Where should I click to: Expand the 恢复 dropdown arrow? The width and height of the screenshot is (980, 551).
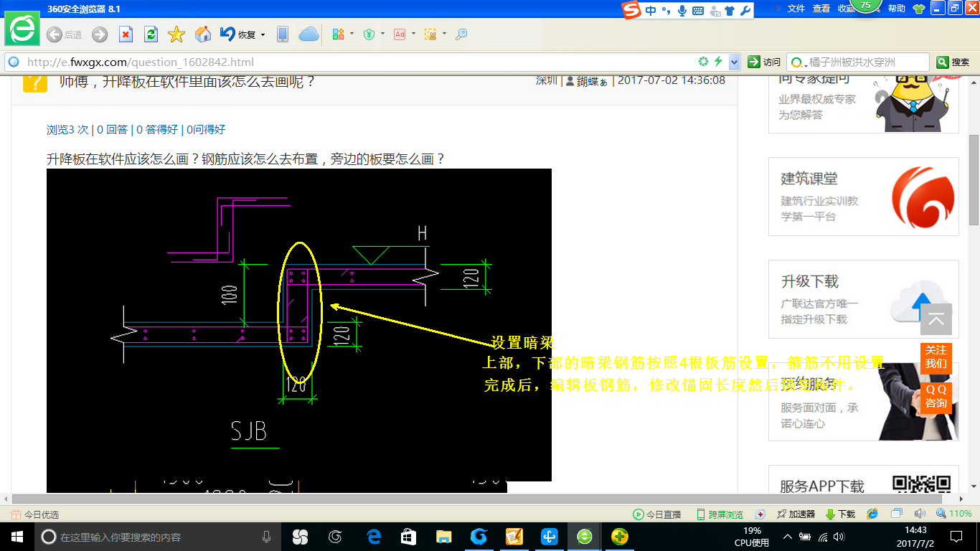click(x=263, y=34)
